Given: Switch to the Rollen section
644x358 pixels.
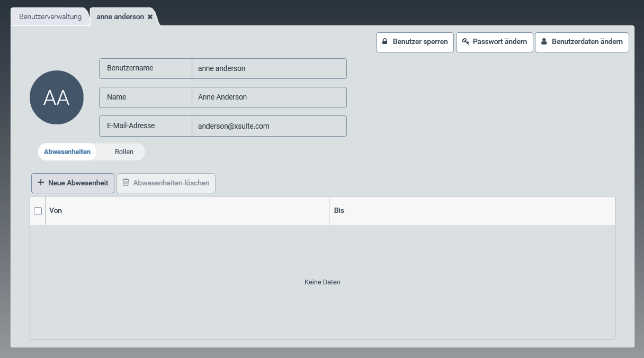Looking at the screenshot, I should pos(124,152).
